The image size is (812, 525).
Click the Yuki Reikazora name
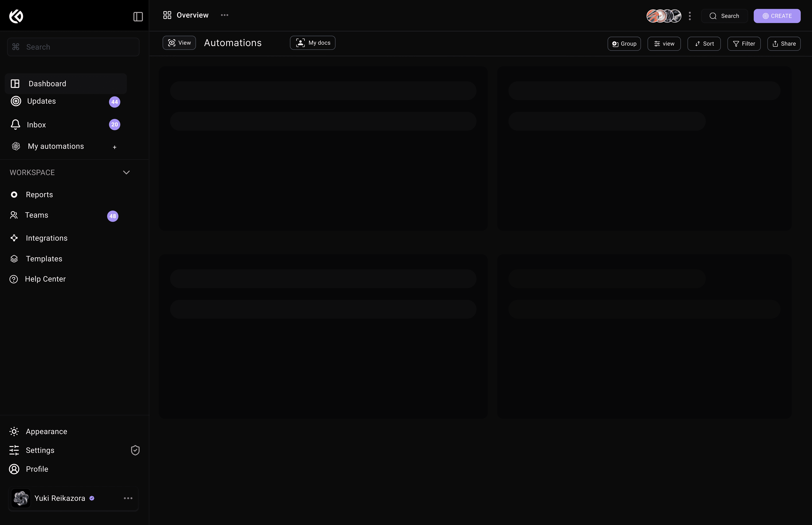tap(60, 498)
